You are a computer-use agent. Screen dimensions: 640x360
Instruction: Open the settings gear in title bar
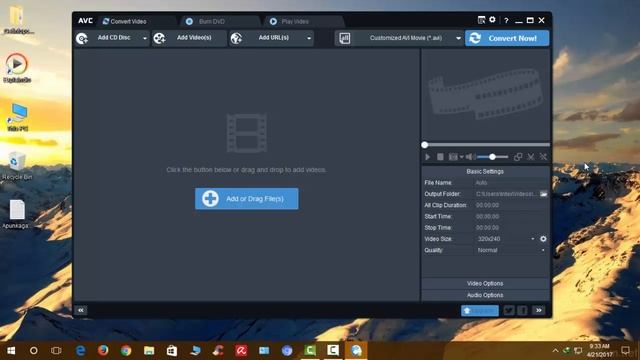click(493, 20)
